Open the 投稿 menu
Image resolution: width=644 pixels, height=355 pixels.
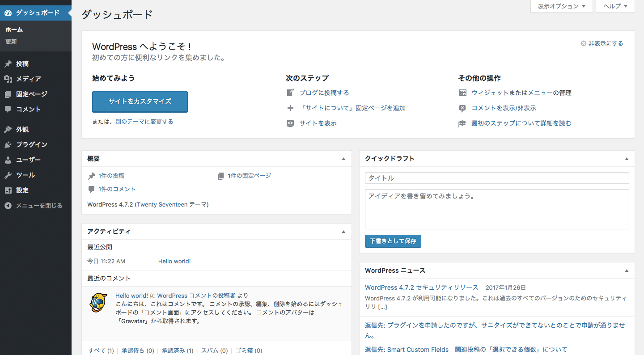coord(36,64)
